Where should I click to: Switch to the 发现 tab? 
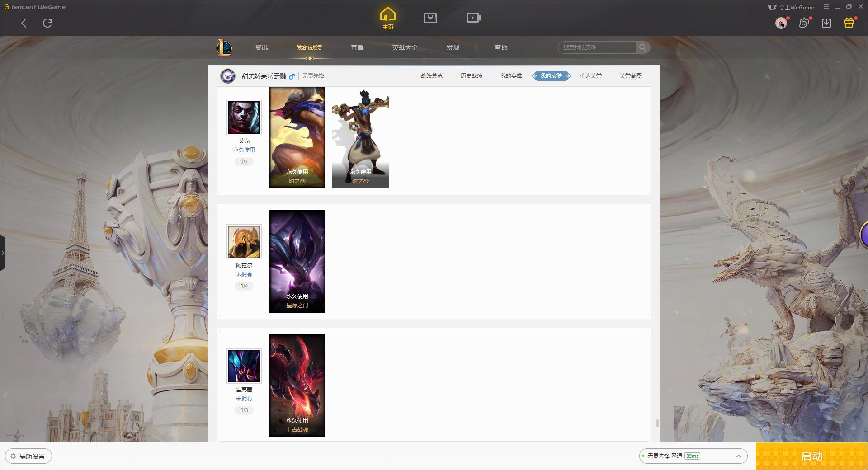click(x=453, y=47)
